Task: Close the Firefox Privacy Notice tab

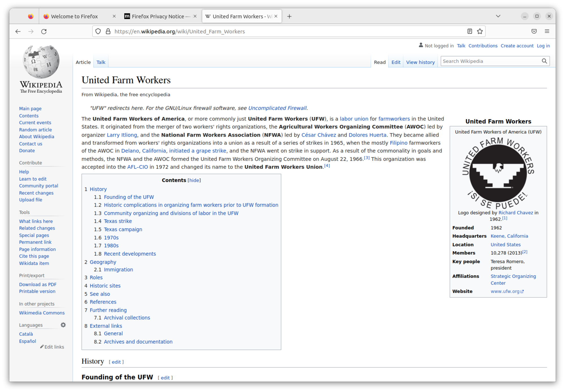Action: (x=195, y=16)
